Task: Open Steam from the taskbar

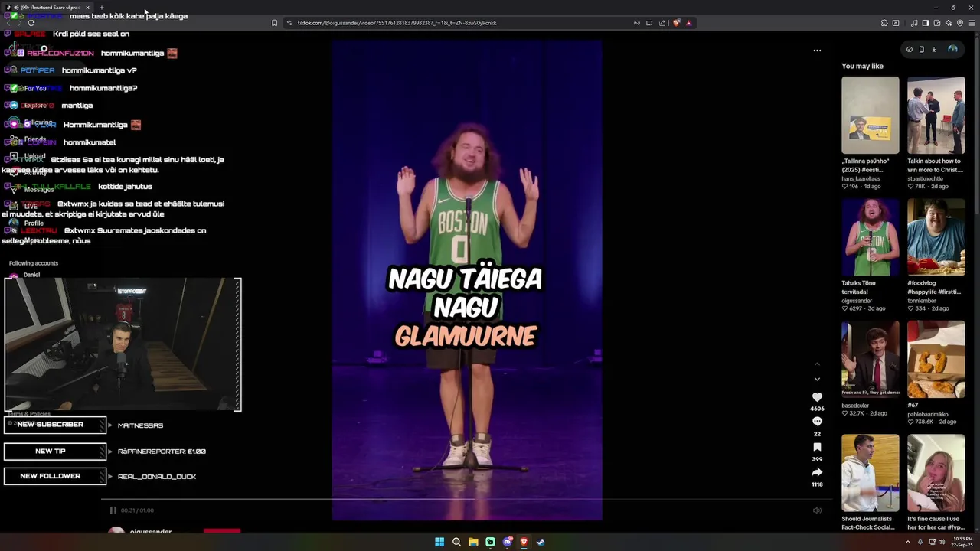Action: 541,542
